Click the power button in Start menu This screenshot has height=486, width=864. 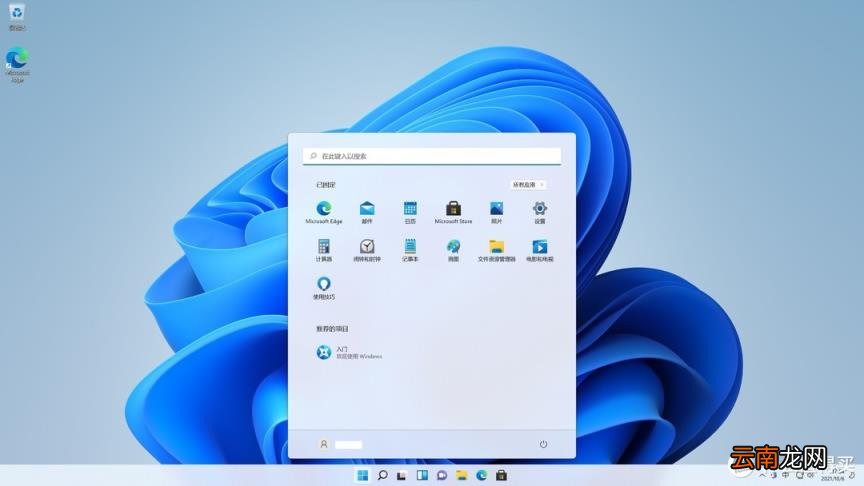[543, 444]
